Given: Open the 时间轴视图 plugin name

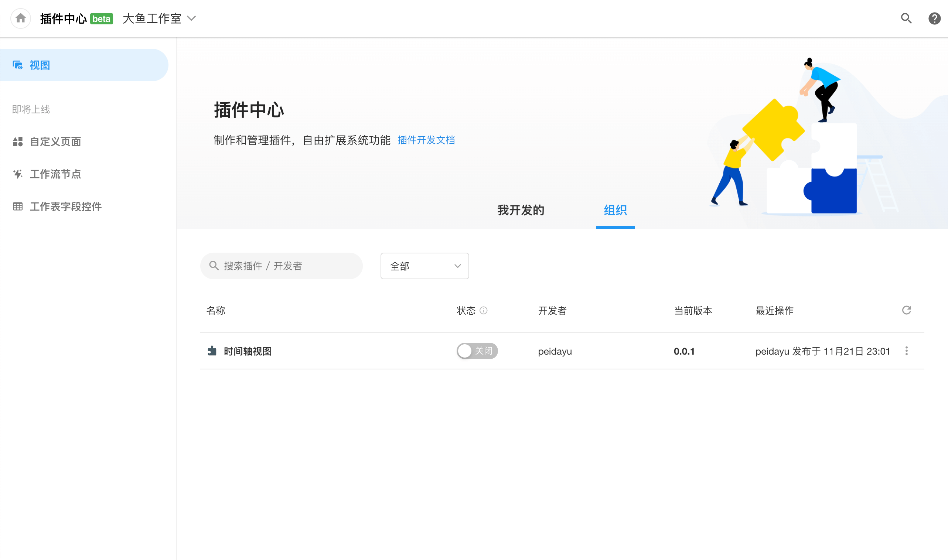Looking at the screenshot, I should click(x=248, y=351).
